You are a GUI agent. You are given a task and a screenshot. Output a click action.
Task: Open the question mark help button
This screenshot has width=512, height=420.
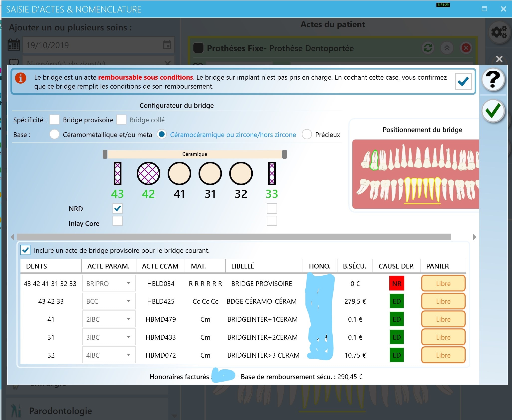click(x=493, y=80)
